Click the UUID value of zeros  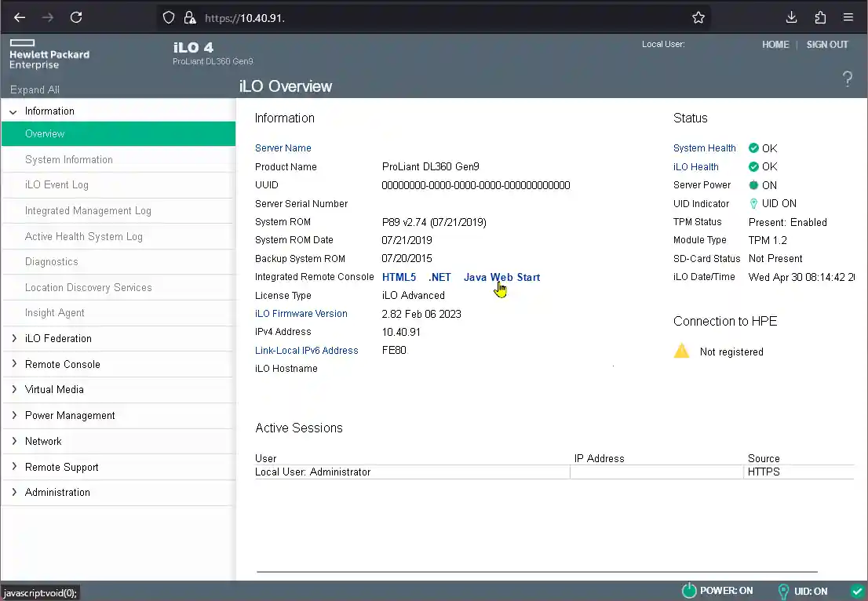[476, 185]
